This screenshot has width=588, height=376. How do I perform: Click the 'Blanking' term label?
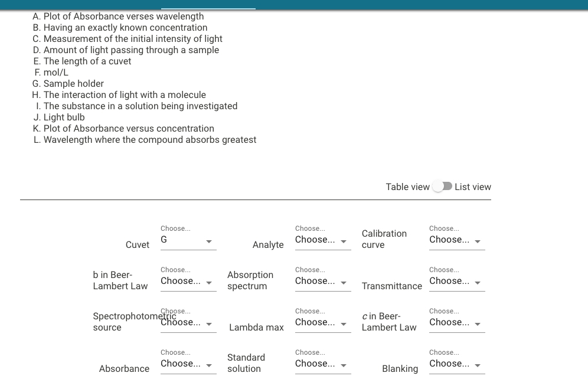(400, 368)
